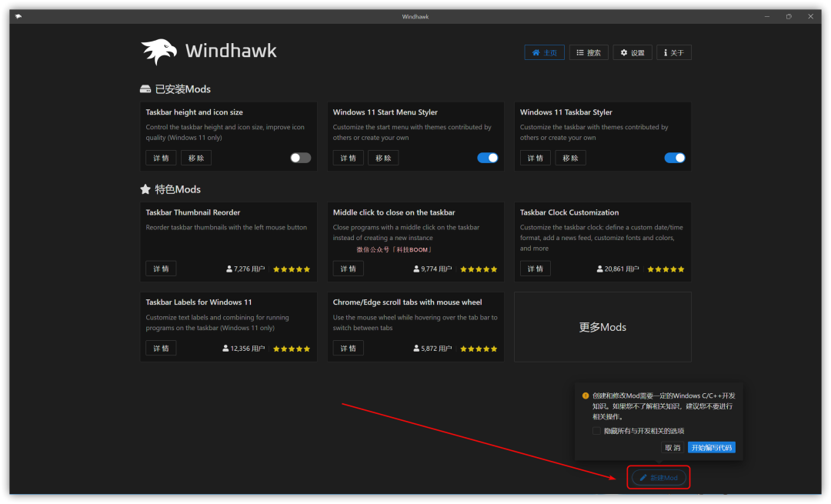The image size is (831, 504).
Task: Click the 特色Mods star icon
Action: tap(145, 189)
